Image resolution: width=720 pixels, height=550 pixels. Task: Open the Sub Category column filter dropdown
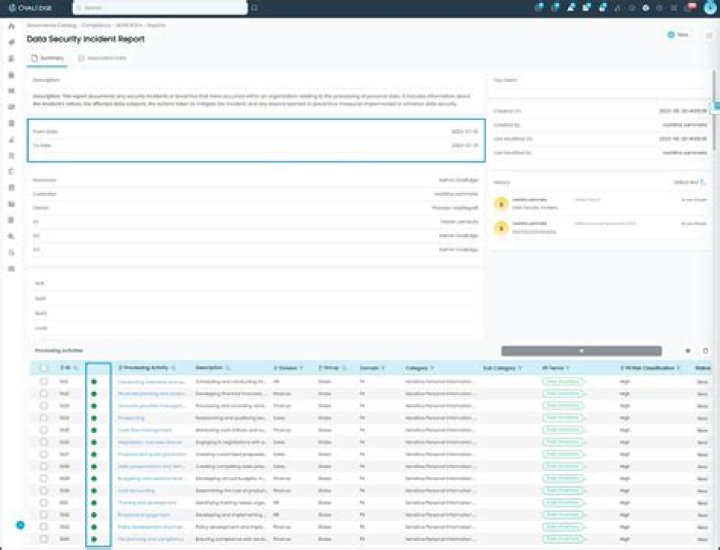point(518,368)
